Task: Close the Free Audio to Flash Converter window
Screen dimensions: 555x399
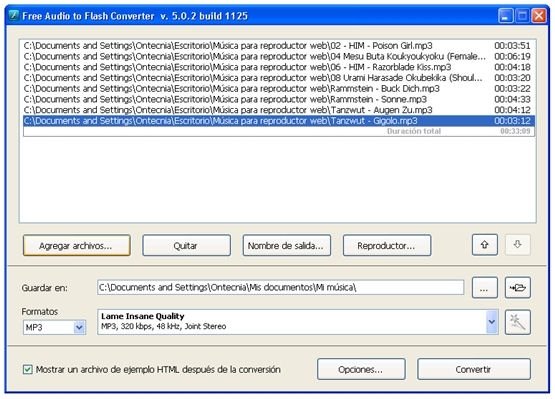Action: 539,16
